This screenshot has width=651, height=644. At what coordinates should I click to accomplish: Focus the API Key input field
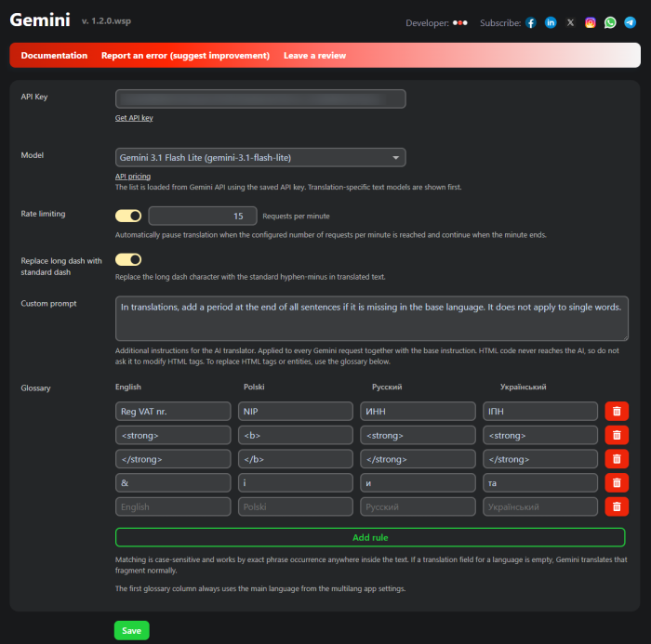260,99
